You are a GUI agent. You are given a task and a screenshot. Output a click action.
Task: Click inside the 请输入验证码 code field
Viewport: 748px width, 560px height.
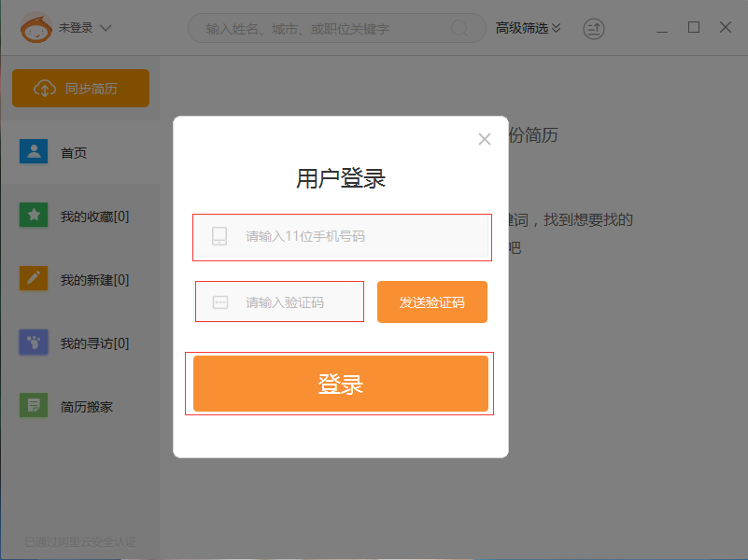pyautogui.click(x=280, y=301)
